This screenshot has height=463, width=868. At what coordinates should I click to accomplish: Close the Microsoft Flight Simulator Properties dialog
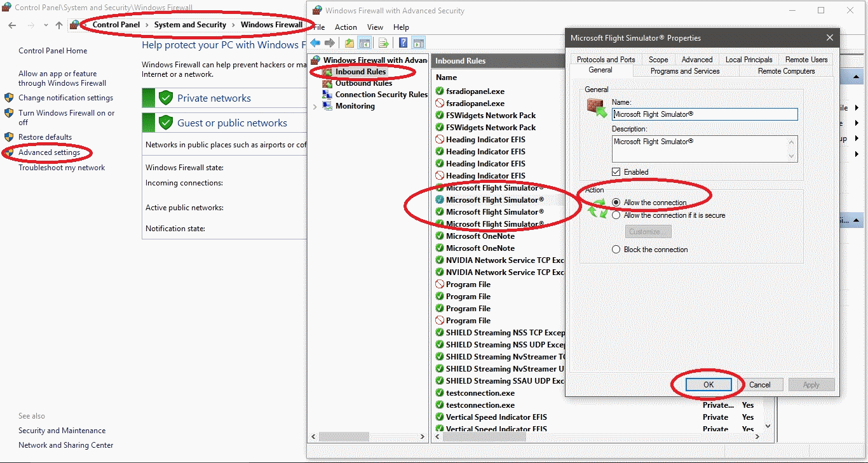pyautogui.click(x=829, y=38)
